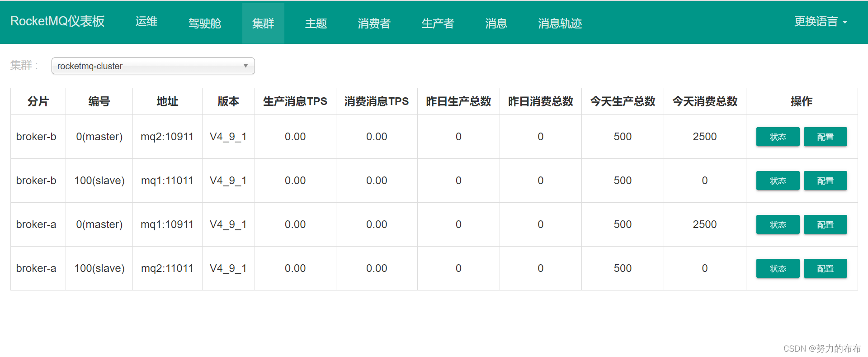Open the 驾驶舱 dashboard tab

pos(205,23)
